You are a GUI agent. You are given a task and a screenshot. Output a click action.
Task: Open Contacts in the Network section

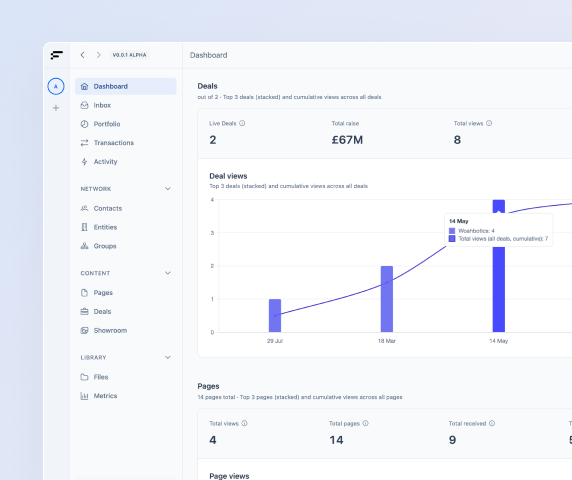125,208
